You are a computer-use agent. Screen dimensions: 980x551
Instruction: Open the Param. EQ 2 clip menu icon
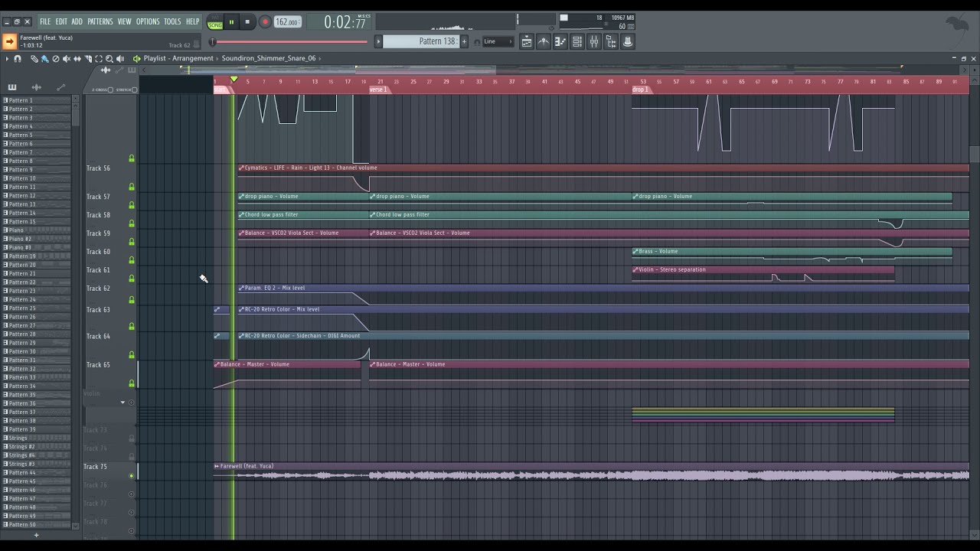pos(241,288)
